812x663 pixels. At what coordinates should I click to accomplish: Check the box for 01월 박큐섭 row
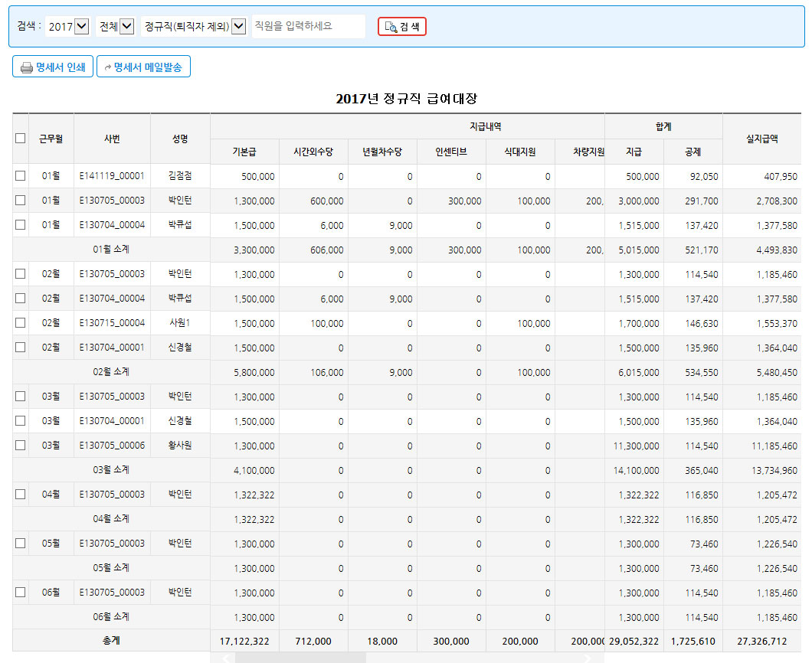point(20,224)
